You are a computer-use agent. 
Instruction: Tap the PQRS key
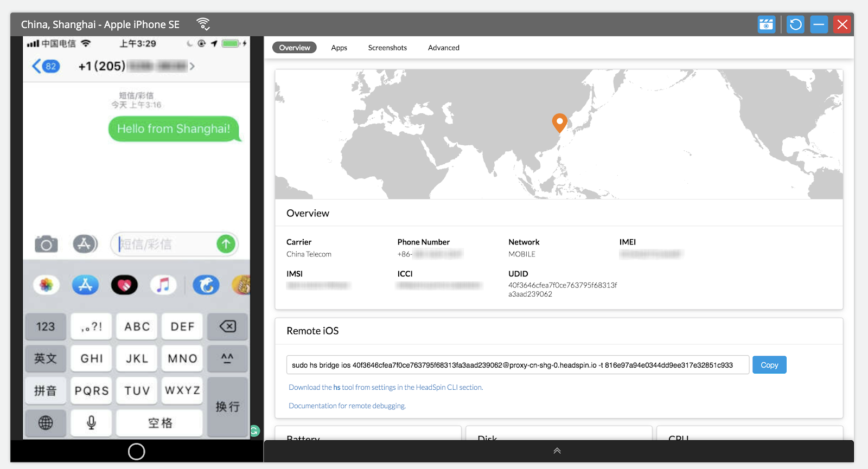[x=91, y=390]
